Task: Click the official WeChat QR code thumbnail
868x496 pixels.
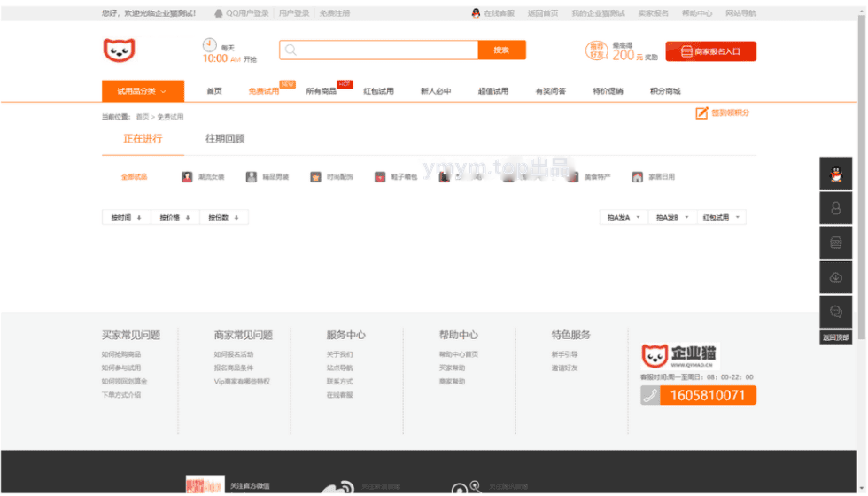Action: (205, 484)
